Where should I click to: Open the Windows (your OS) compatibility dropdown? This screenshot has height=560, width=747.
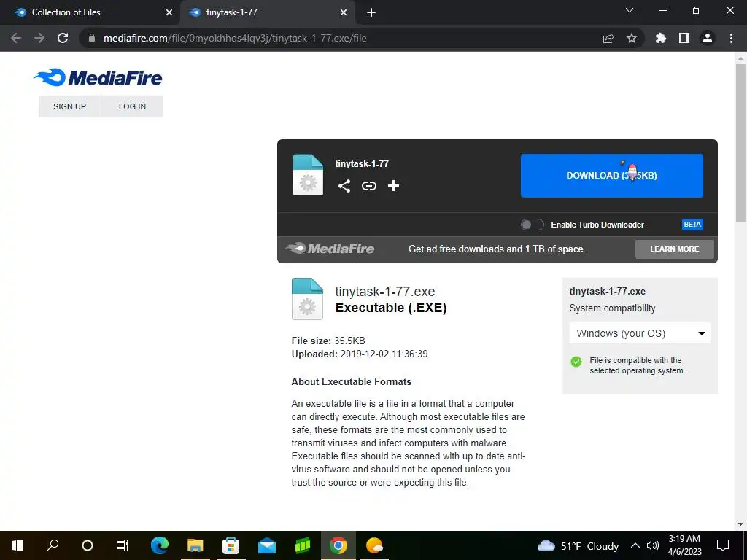pos(640,333)
